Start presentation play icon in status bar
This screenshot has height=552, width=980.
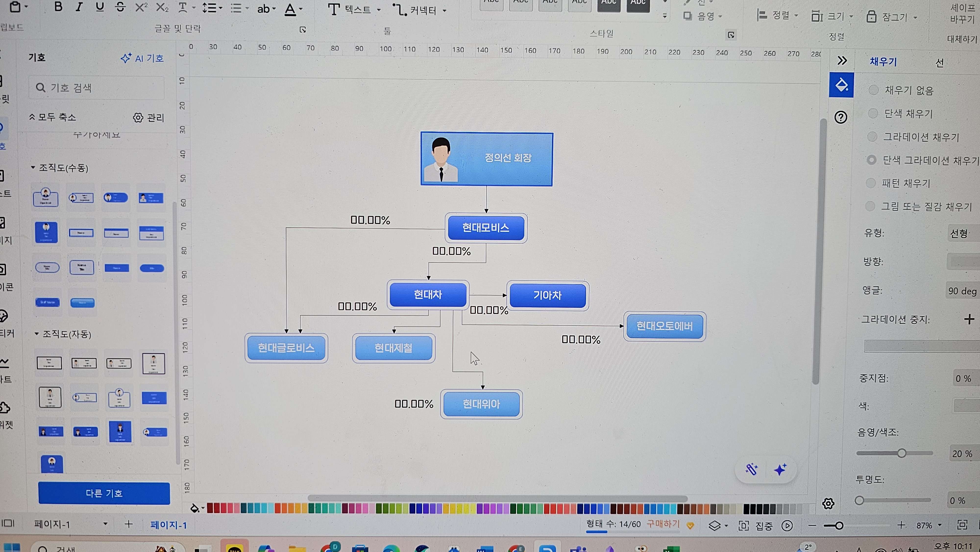787,526
